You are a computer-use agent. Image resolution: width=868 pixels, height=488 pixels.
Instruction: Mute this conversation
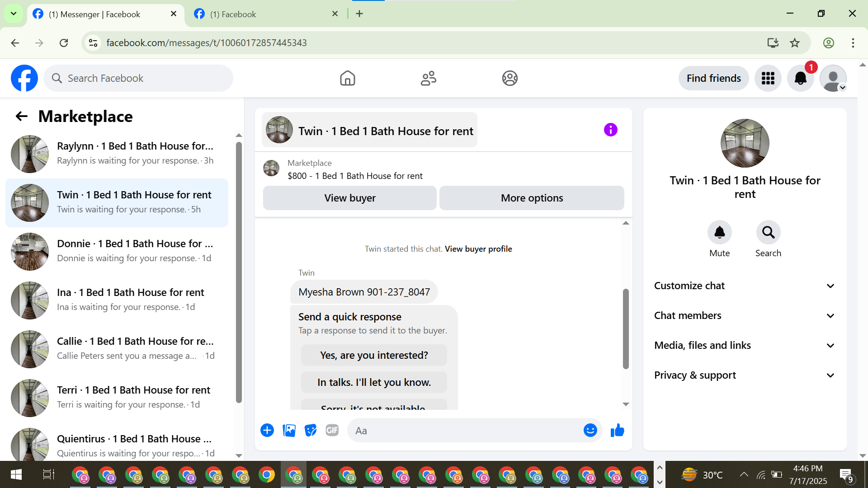(719, 233)
